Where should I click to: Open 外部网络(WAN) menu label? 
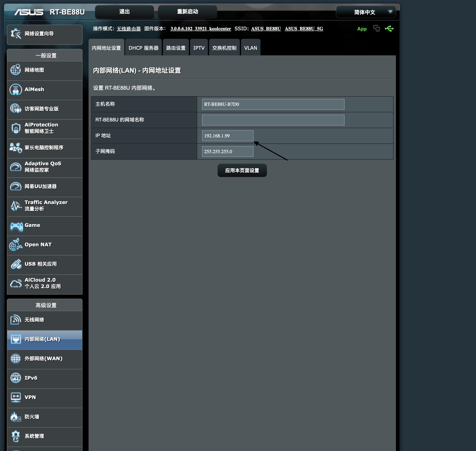(x=43, y=359)
